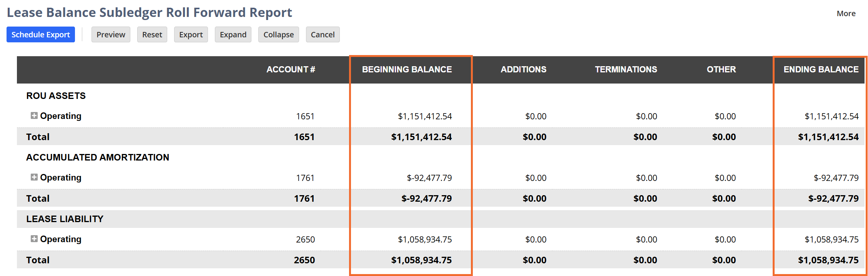Viewport: 868px width, 276px height.
Task: Open the More menu
Action: click(846, 13)
